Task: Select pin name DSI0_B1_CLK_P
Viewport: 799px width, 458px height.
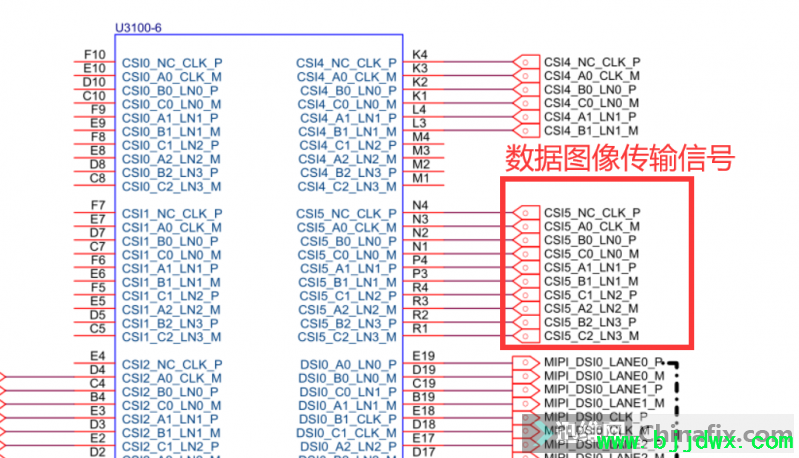Action: click(x=348, y=419)
